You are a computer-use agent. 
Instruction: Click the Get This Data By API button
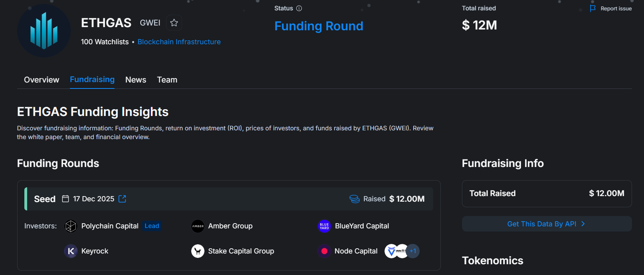[x=547, y=224]
